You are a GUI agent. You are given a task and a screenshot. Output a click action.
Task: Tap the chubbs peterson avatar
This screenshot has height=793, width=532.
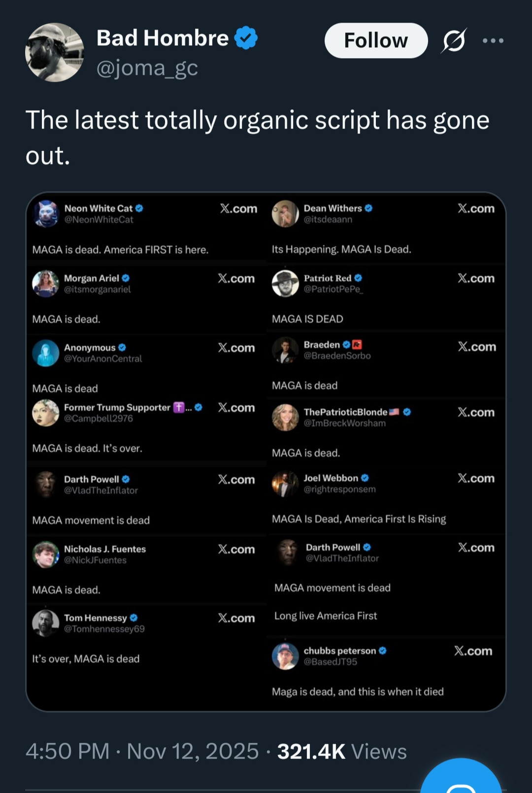(x=285, y=656)
